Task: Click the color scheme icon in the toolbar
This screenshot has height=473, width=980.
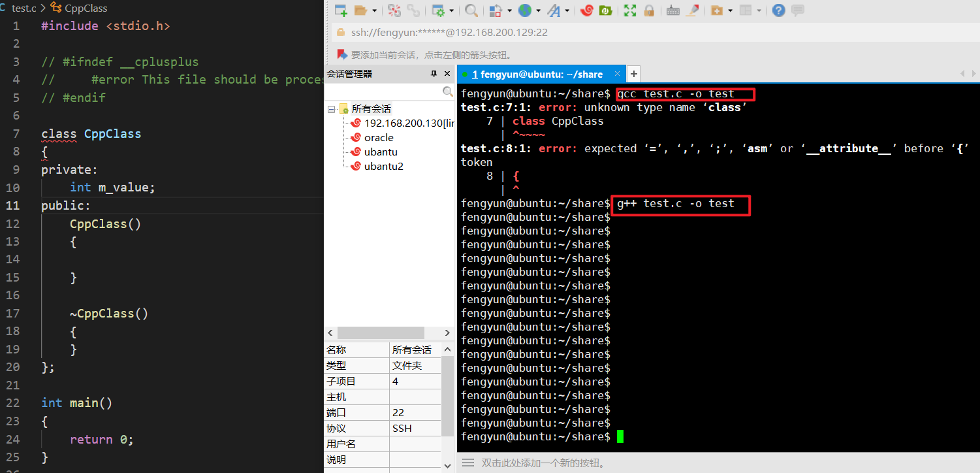Action: pos(495,10)
